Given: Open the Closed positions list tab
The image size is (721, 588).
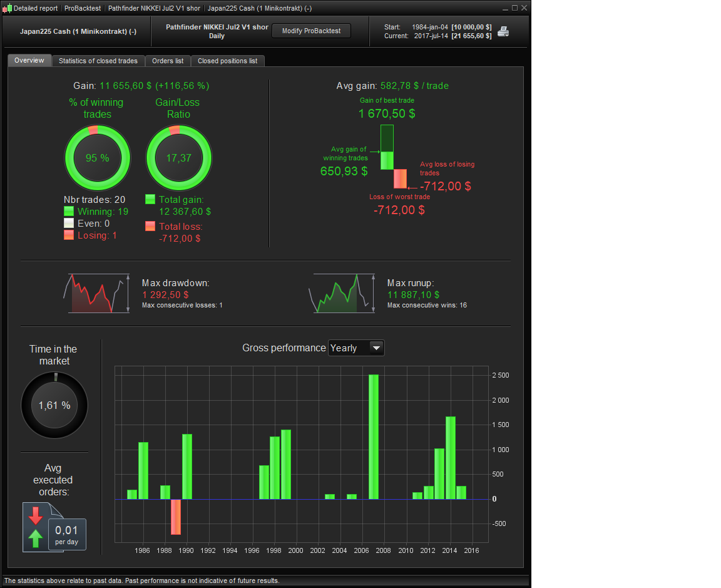Looking at the screenshot, I should point(228,61).
